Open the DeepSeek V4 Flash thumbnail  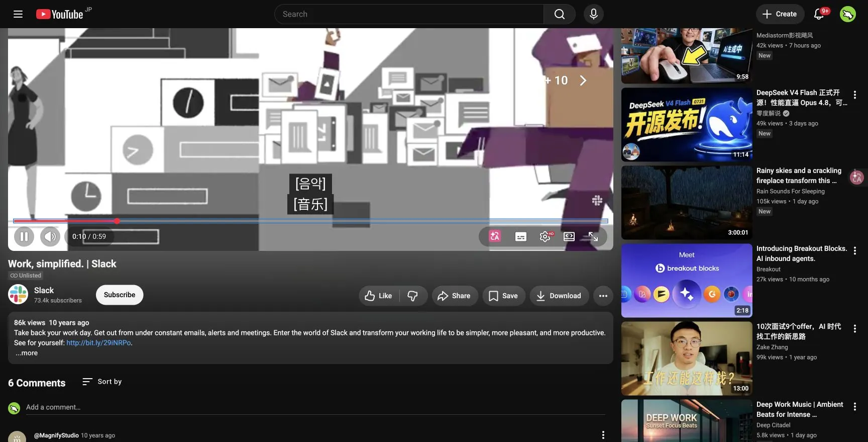[x=686, y=125]
